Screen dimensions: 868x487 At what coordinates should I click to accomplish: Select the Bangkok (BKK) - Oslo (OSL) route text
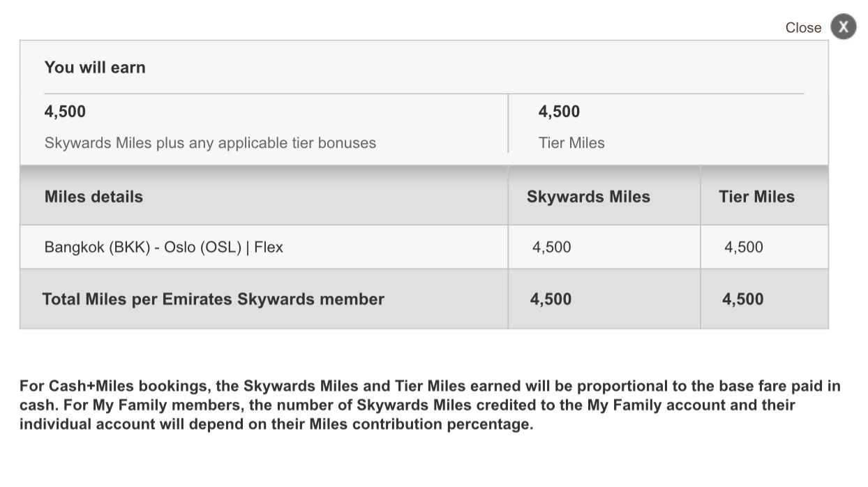point(143,247)
